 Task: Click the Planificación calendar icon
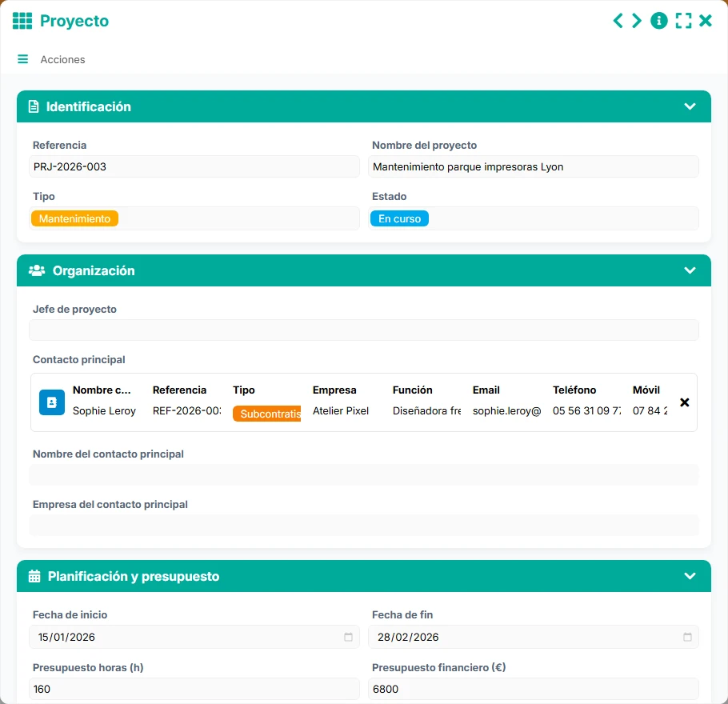click(34, 576)
